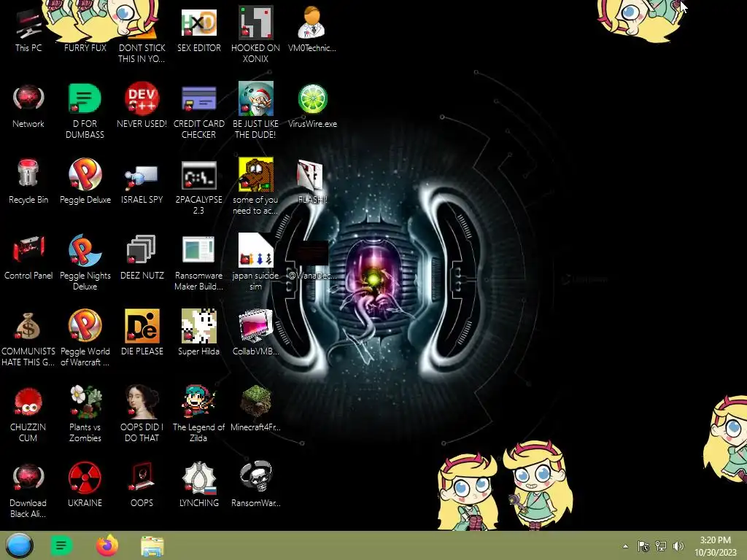Image resolution: width=747 pixels, height=560 pixels.
Task: Open the Action Center flag icon
Action: [x=643, y=546]
